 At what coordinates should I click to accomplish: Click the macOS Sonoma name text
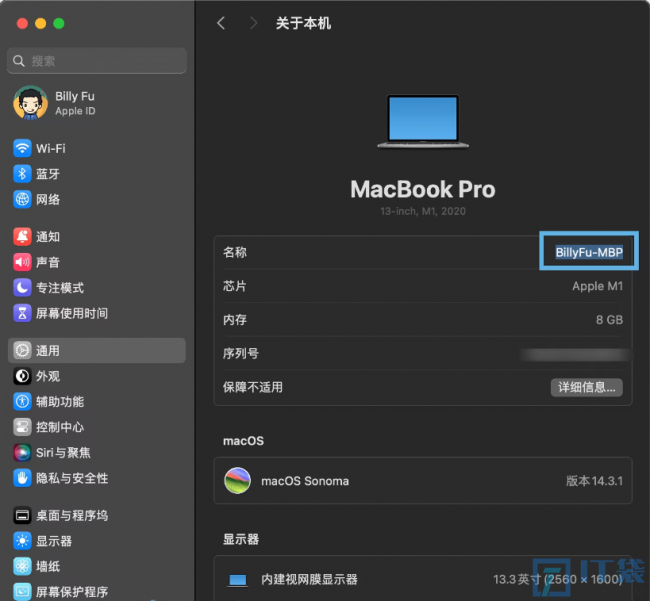click(x=305, y=481)
